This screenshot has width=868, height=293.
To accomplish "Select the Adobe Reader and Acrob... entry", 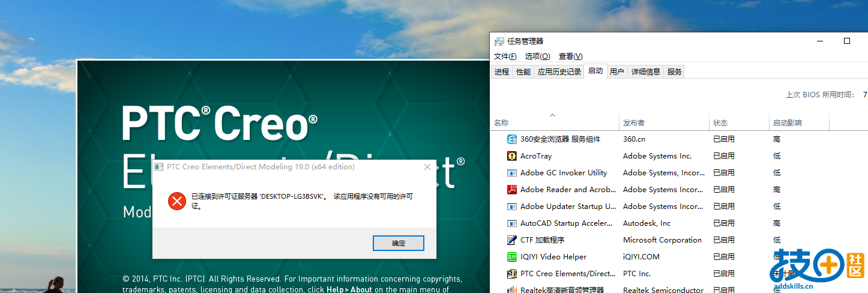I will [568, 190].
